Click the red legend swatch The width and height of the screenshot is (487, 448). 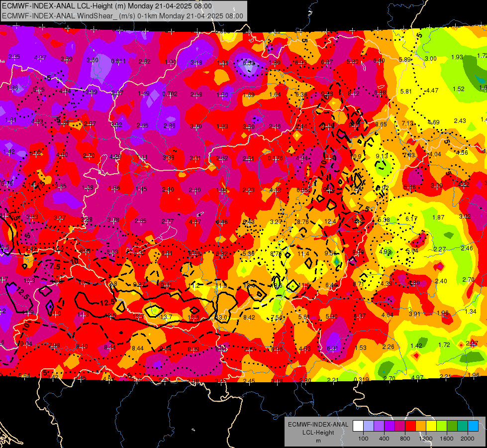point(410,426)
